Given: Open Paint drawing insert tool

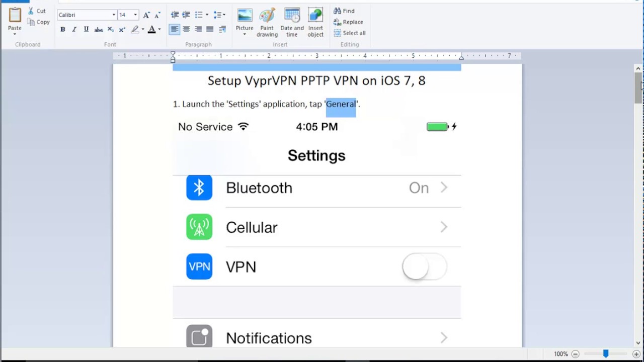Looking at the screenshot, I should (267, 23).
